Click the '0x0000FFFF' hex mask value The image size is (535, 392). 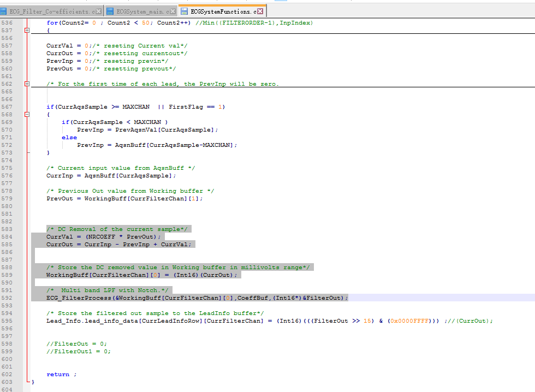click(x=409, y=321)
